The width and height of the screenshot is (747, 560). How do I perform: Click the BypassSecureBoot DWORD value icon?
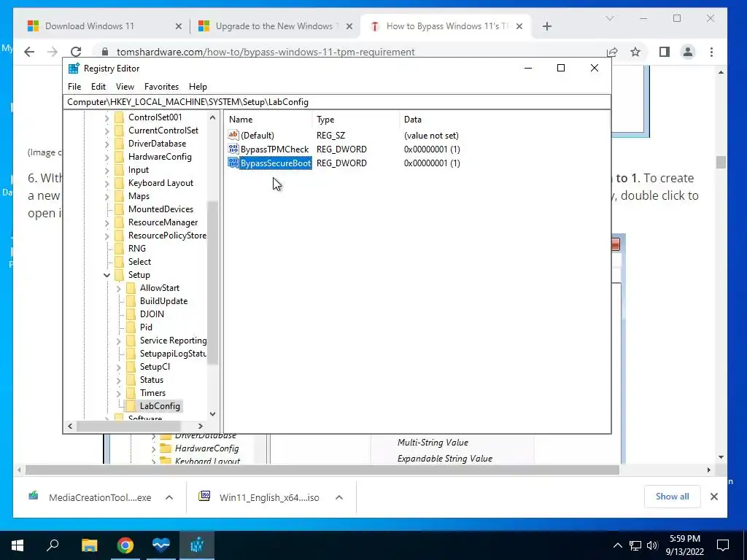click(233, 163)
